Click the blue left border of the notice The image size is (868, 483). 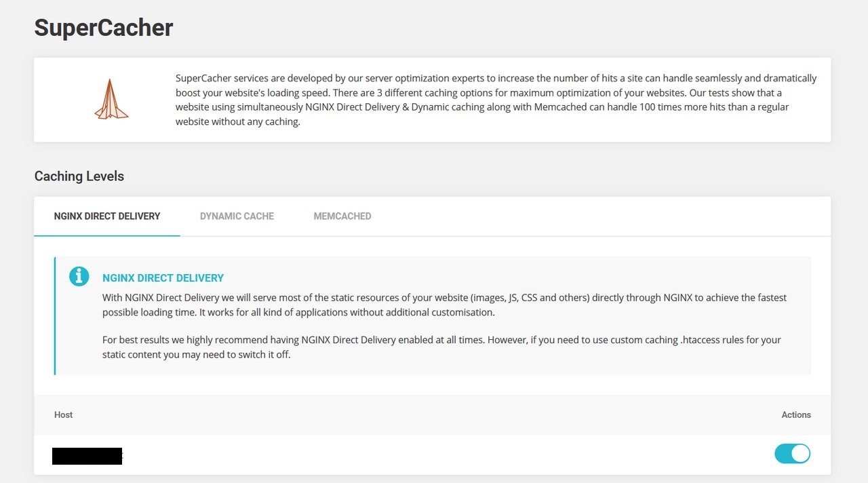[55, 315]
